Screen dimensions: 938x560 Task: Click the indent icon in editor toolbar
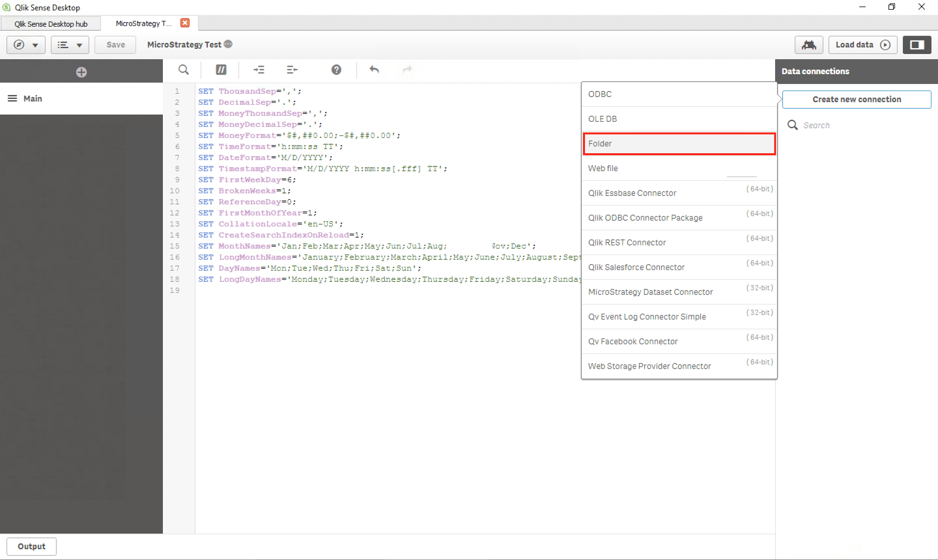[259, 70]
